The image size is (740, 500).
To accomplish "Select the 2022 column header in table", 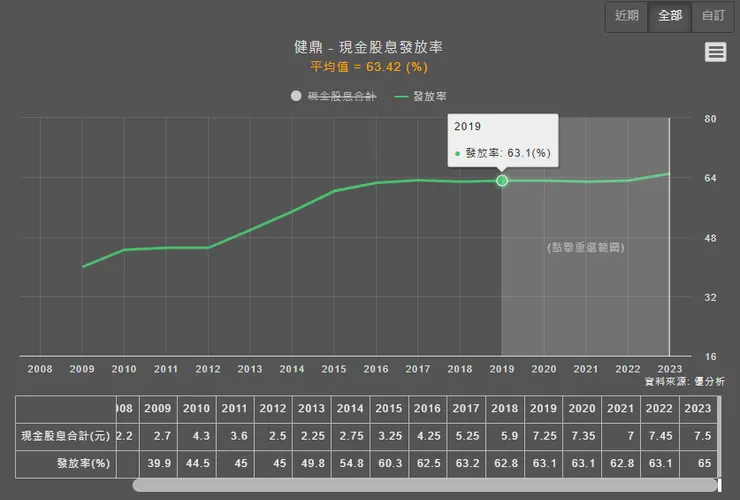I will click(660, 409).
